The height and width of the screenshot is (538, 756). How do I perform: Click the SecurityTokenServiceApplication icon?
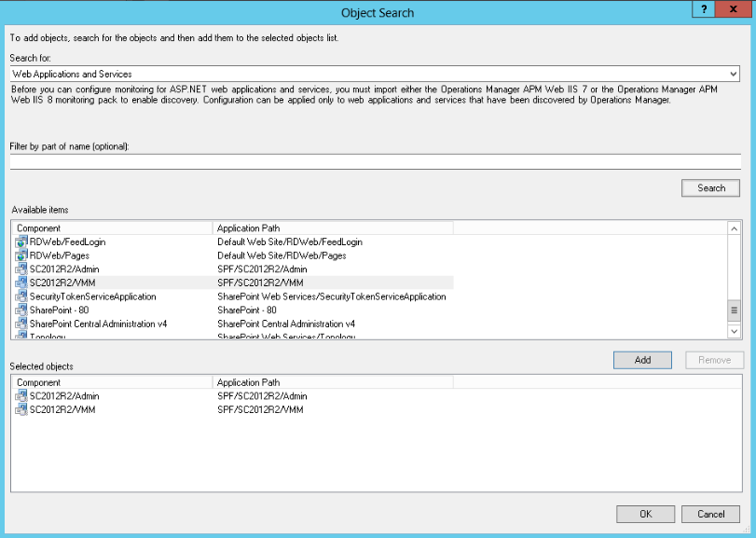[21, 297]
